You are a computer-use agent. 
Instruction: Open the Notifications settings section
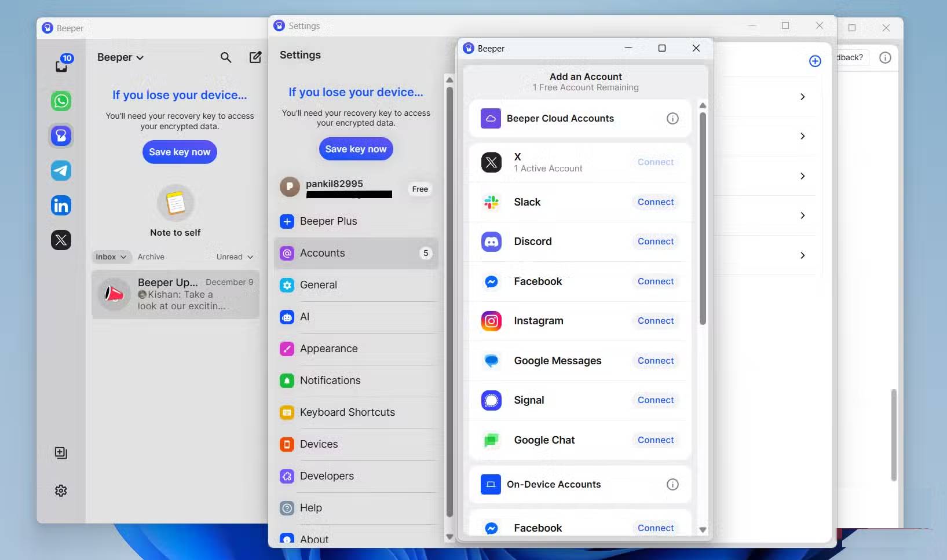coord(331,380)
